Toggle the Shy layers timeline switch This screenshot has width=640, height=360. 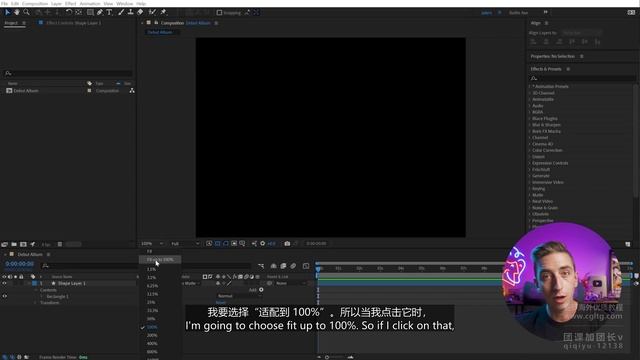273,266
